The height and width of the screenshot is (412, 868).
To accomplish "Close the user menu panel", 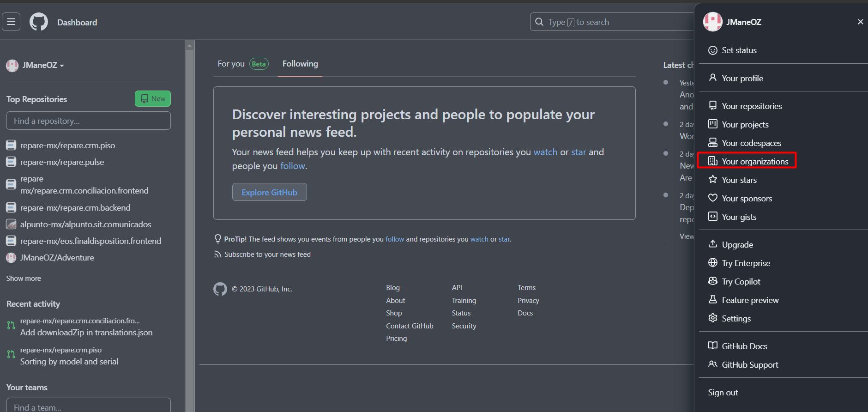I will pos(860,22).
